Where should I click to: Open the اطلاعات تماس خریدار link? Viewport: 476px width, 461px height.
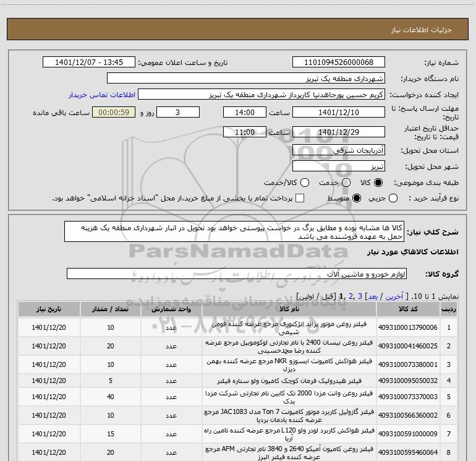(102, 95)
